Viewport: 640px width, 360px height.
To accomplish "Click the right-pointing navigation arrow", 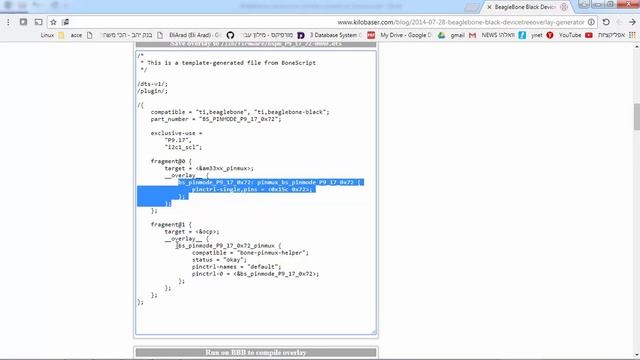I will click(632, 22).
